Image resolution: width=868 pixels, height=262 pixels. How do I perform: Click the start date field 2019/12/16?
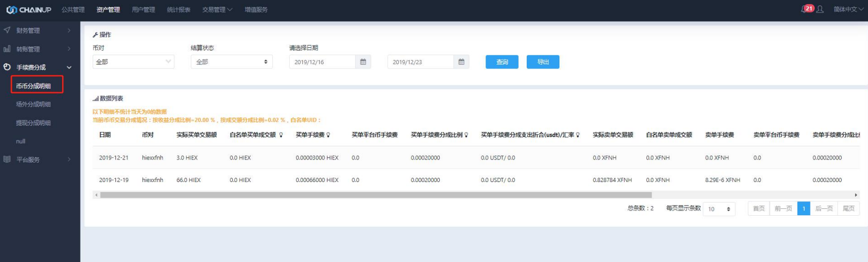point(322,62)
